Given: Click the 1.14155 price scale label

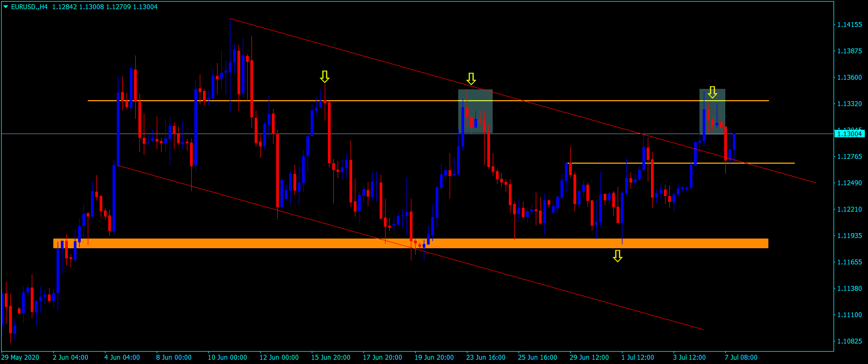Looking at the screenshot, I should (849, 25).
